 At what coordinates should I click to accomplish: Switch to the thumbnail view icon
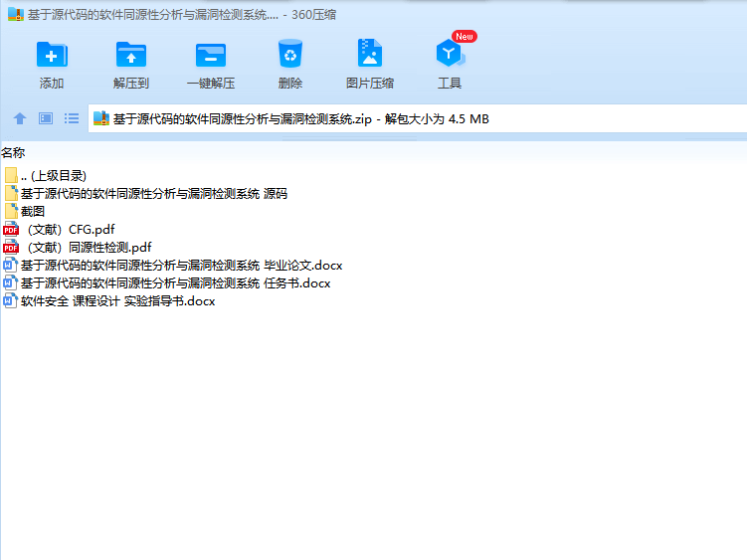(46, 118)
